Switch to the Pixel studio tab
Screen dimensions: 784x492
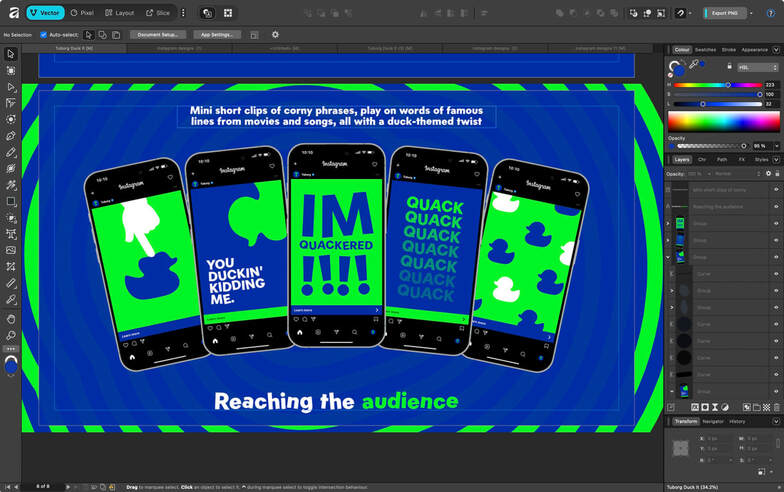82,13
